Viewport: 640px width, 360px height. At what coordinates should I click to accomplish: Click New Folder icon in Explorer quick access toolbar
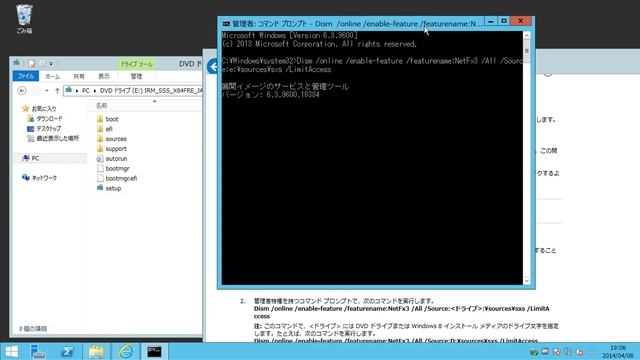(42, 63)
